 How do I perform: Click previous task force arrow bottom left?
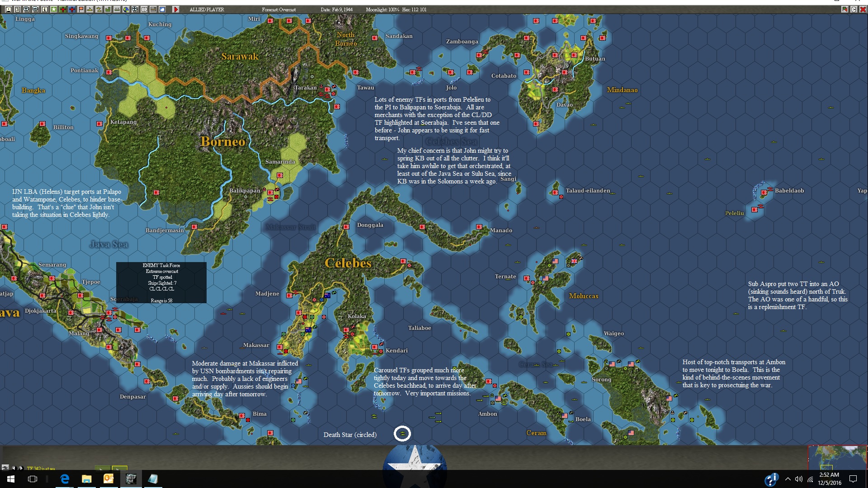point(14,468)
